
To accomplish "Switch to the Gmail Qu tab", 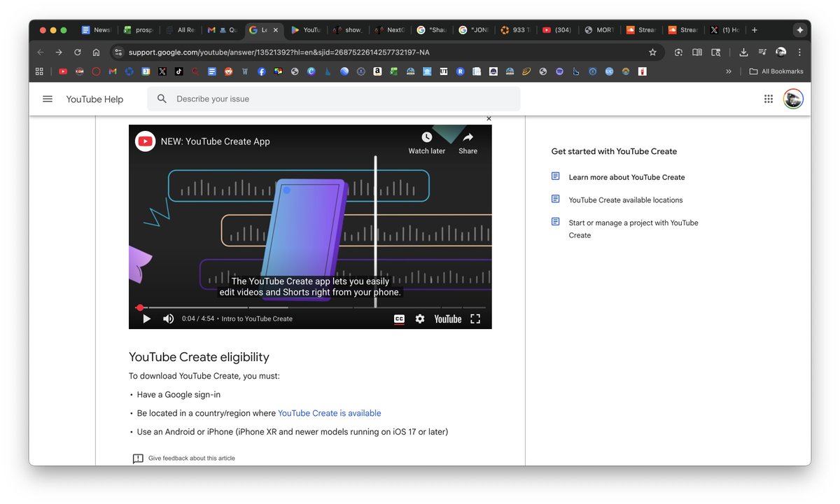I will (x=222, y=30).
